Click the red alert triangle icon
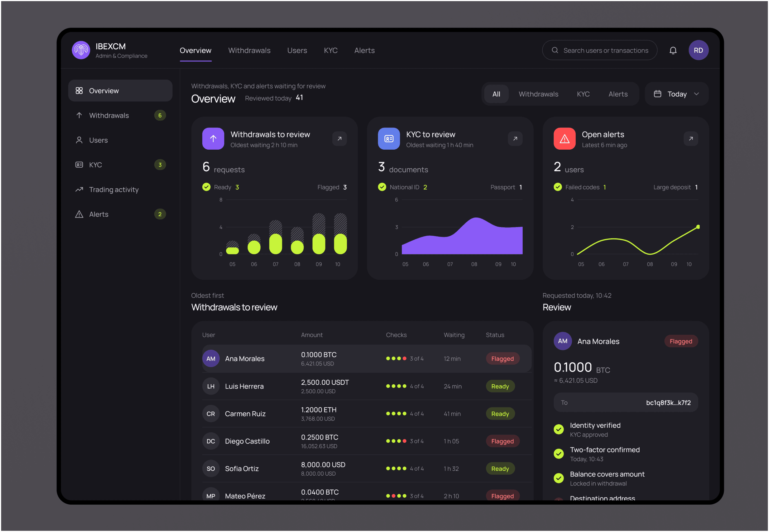The image size is (769, 532). (565, 139)
